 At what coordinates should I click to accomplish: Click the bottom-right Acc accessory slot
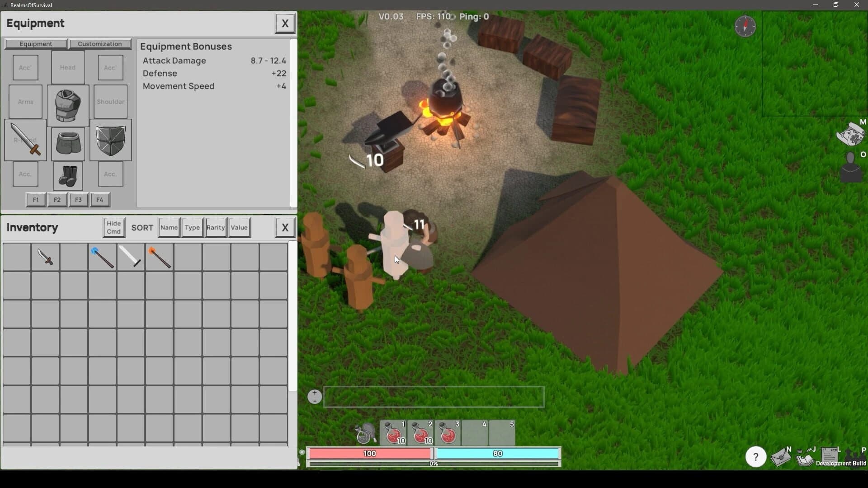[110, 174]
